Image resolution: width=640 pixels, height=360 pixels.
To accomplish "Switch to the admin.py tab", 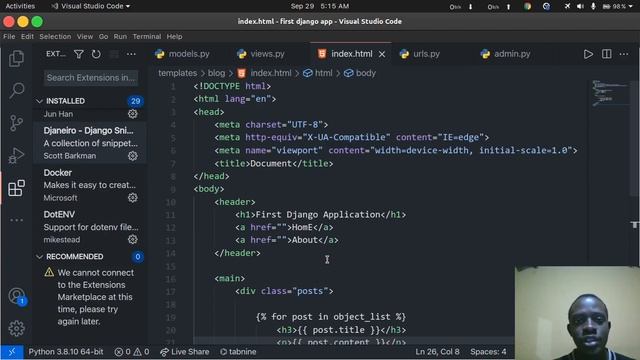I will pos(506,54).
